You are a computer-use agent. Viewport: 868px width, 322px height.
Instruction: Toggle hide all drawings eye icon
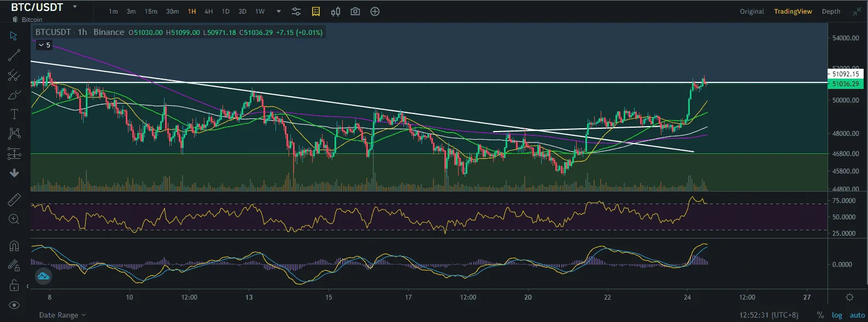14,305
